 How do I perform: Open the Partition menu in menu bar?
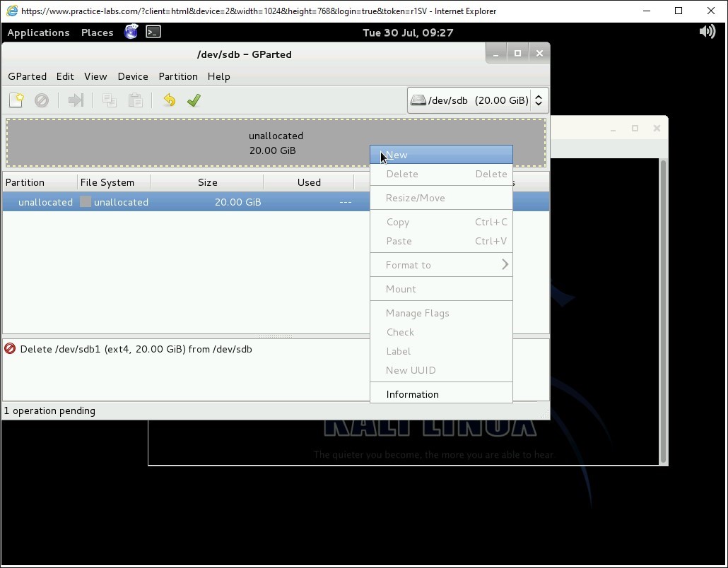pos(178,76)
